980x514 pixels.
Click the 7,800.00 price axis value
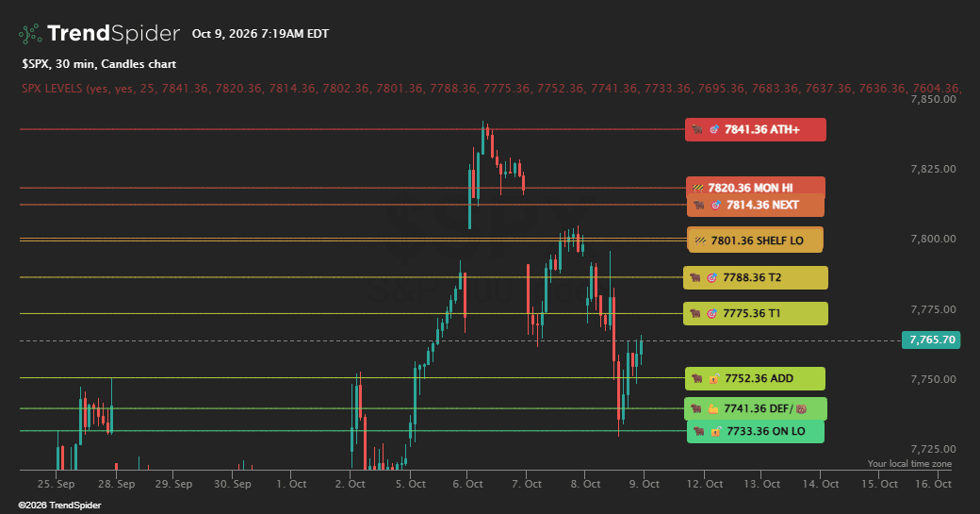click(933, 239)
